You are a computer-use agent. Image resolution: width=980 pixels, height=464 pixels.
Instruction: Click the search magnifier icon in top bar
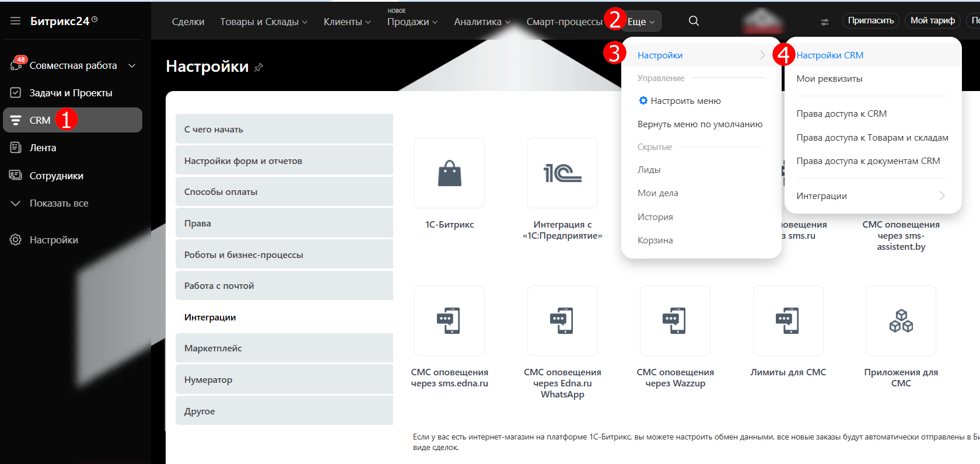[x=694, y=21]
